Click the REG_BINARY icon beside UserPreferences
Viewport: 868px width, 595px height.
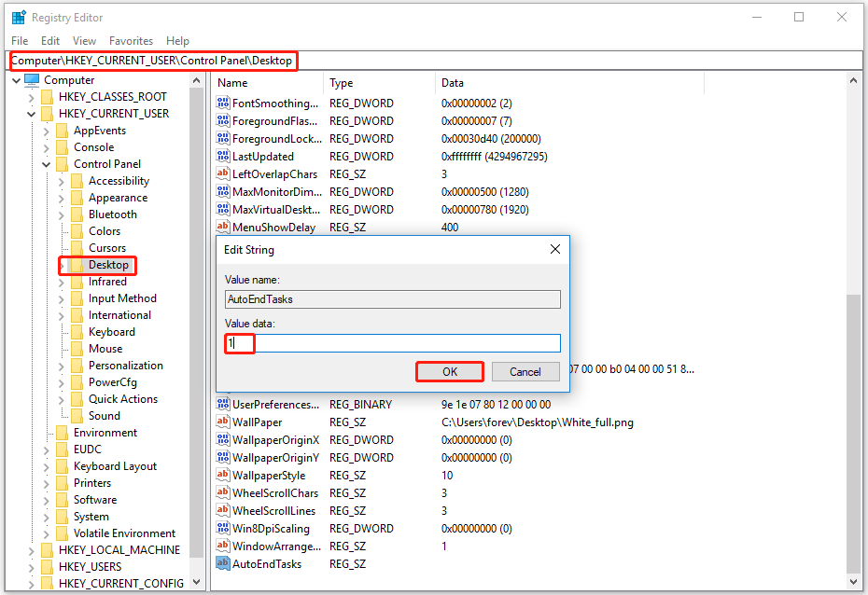click(x=223, y=404)
